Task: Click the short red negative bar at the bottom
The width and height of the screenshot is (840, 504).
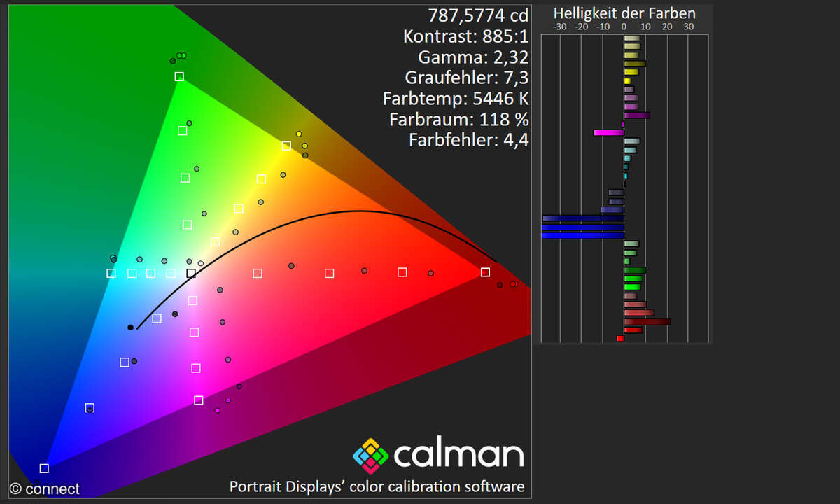Action: 620,338
